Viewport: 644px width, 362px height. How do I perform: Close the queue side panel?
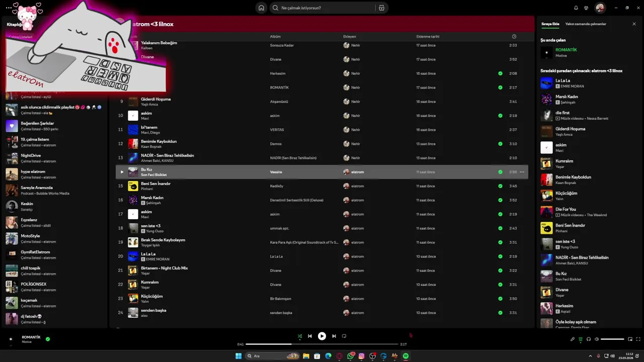[x=634, y=24]
